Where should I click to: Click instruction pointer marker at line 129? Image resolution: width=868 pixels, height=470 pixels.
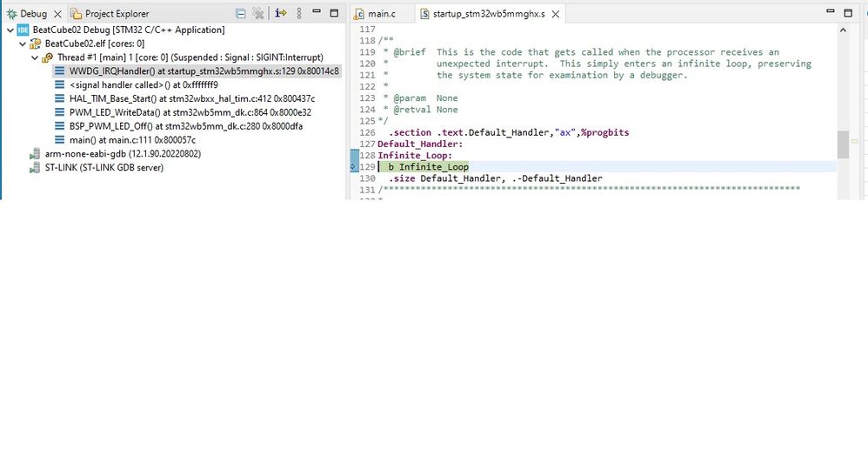(x=353, y=167)
